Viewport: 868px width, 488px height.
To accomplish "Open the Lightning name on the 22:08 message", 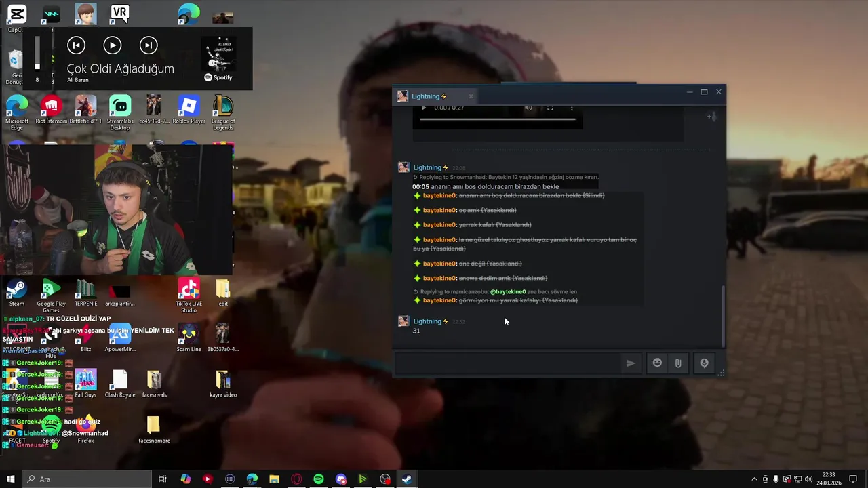I will (427, 167).
